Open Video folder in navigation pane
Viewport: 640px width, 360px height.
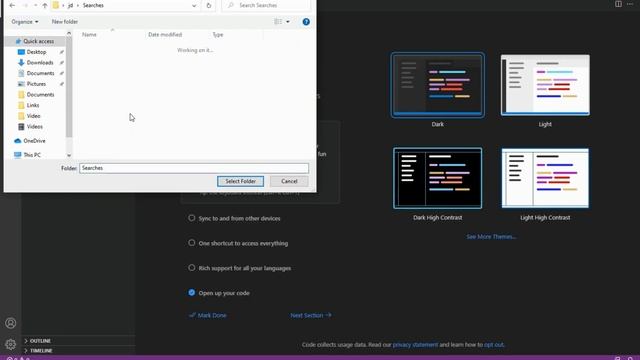click(33, 116)
